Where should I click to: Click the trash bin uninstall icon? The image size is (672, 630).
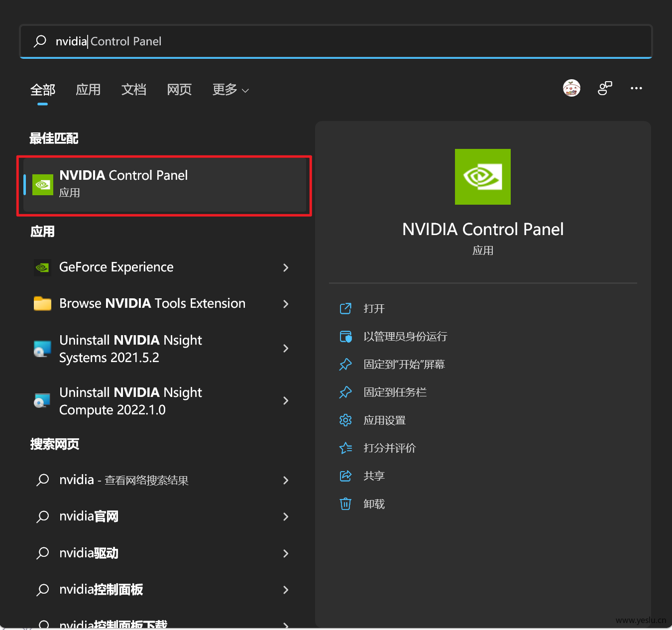(x=345, y=504)
